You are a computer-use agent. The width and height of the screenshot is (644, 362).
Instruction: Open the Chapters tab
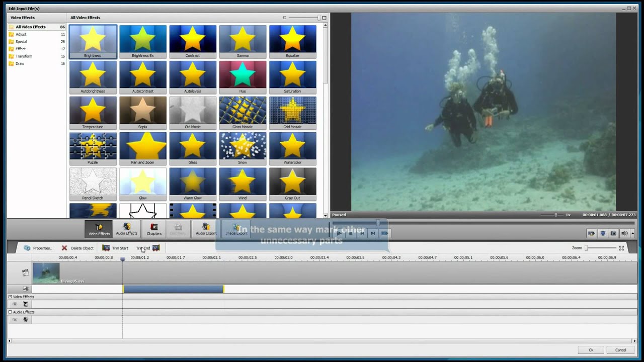pyautogui.click(x=154, y=229)
